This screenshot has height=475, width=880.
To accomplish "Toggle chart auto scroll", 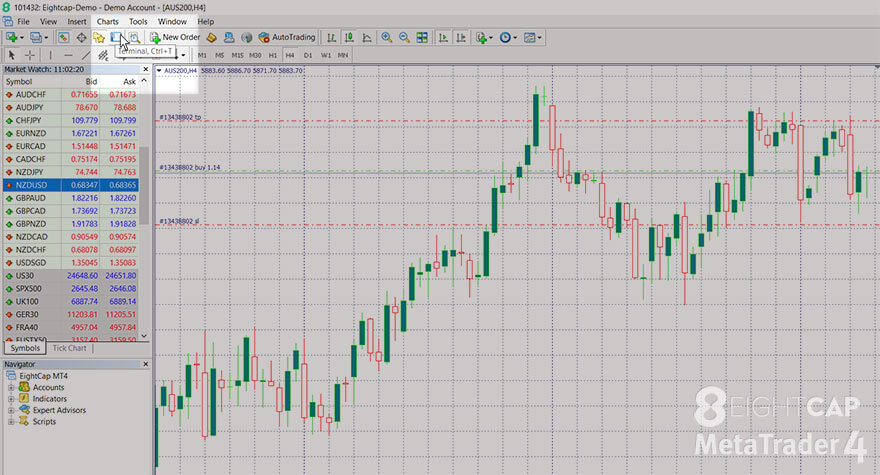I will 443,38.
